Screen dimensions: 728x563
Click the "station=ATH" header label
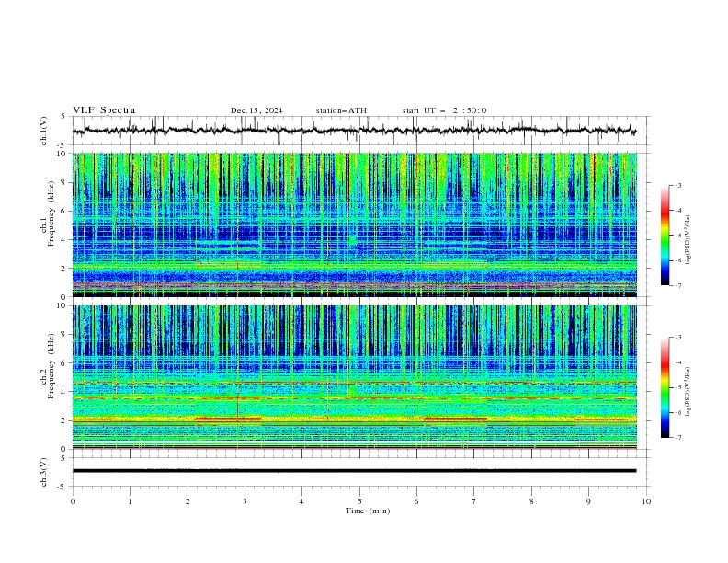pos(341,110)
